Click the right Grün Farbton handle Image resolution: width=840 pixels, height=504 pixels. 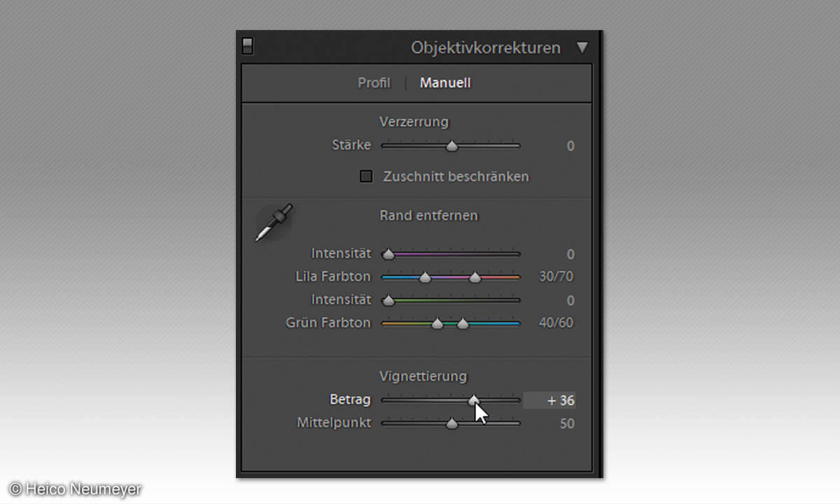[x=463, y=323]
